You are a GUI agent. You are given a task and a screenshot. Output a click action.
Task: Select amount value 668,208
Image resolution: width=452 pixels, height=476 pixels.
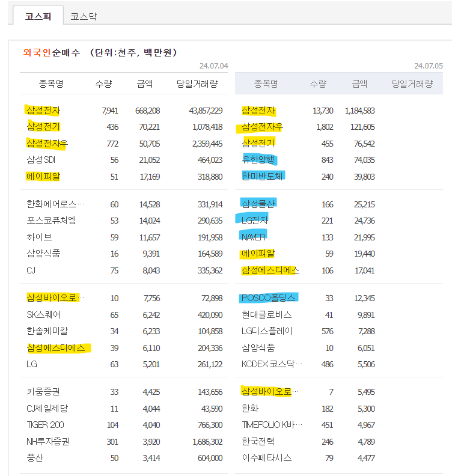(x=147, y=111)
